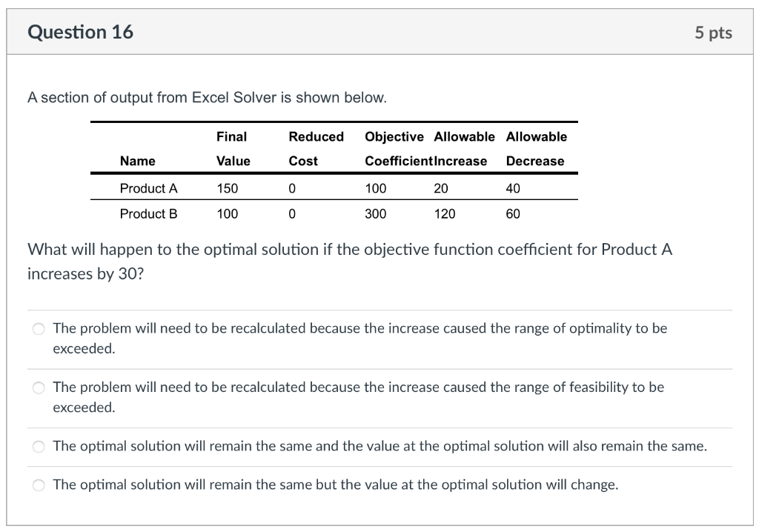The height and width of the screenshot is (532, 759).
Task: Click the answer option about feasibility range exceeded
Action: tap(359, 397)
